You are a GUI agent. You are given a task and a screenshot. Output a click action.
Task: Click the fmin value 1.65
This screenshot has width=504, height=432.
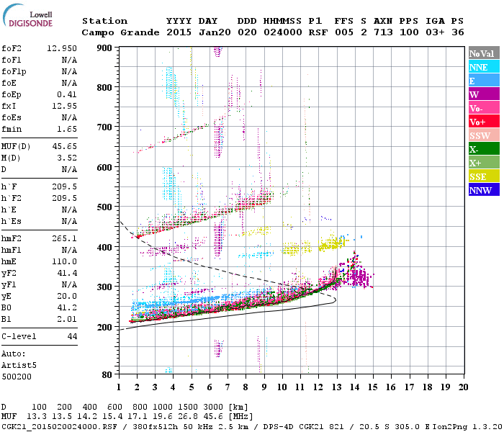click(x=67, y=129)
